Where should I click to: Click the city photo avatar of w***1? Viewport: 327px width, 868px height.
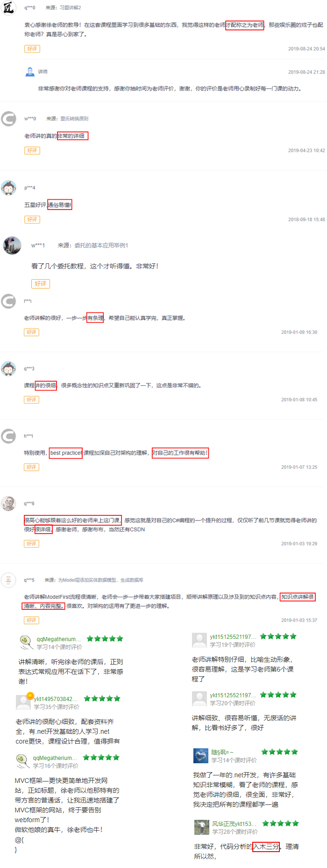click(12, 245)
